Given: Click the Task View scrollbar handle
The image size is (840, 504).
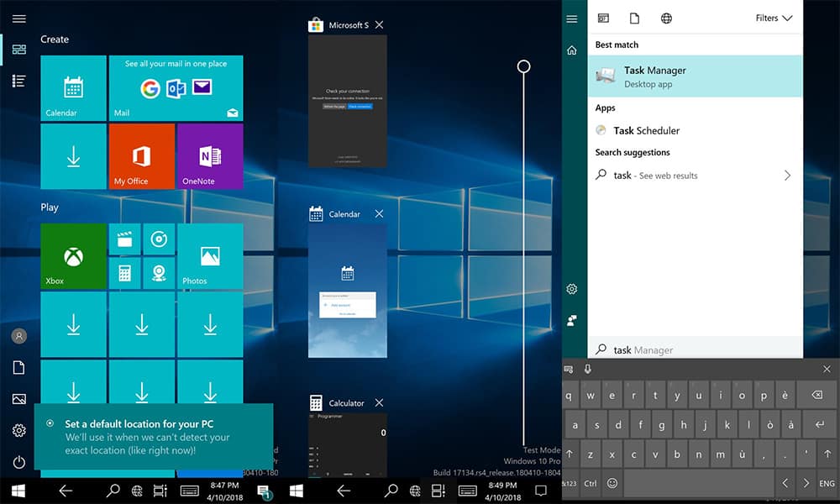Looking at the screenshot, I should 523,66.
